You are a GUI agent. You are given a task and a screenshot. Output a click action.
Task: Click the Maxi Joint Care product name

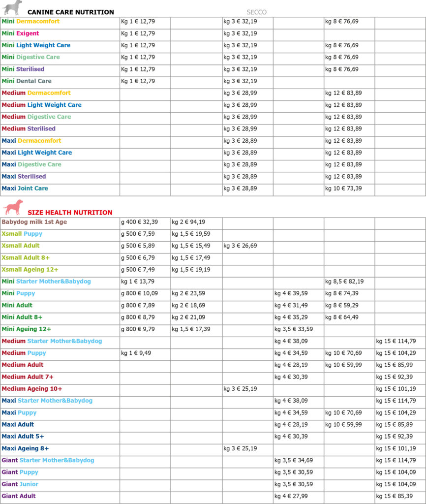[25, 188]
